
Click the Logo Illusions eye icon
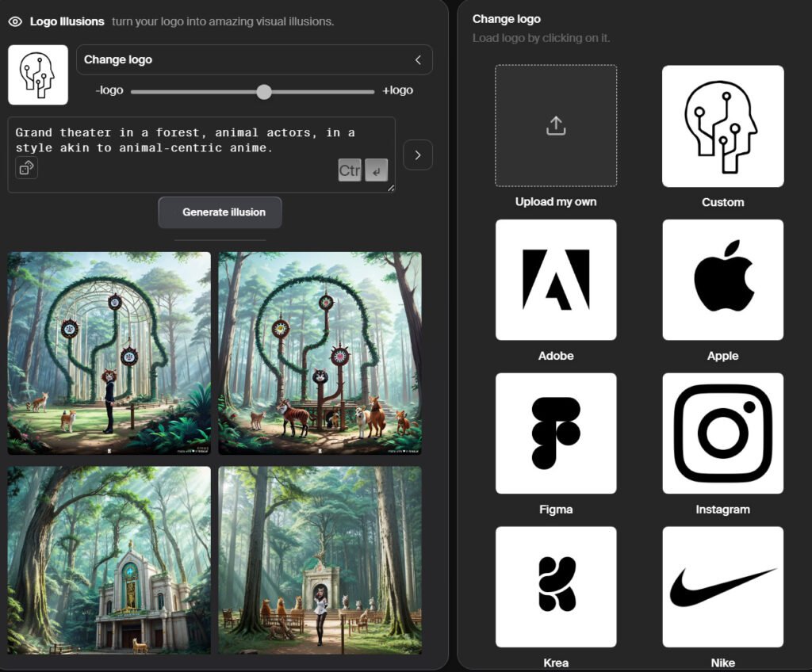tap(15, 21)
